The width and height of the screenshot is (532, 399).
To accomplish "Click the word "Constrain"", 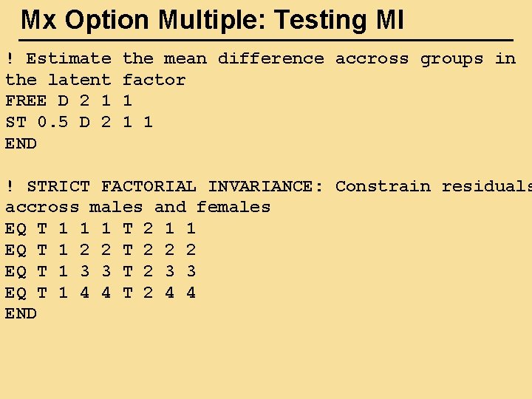I will (383, 186).
